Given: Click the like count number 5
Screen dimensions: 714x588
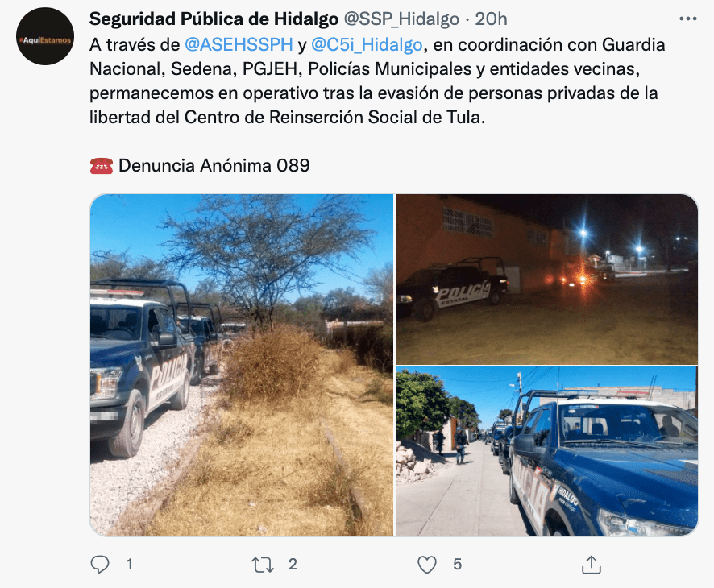Looking at the screenshot, I should (x=457, y=565).
